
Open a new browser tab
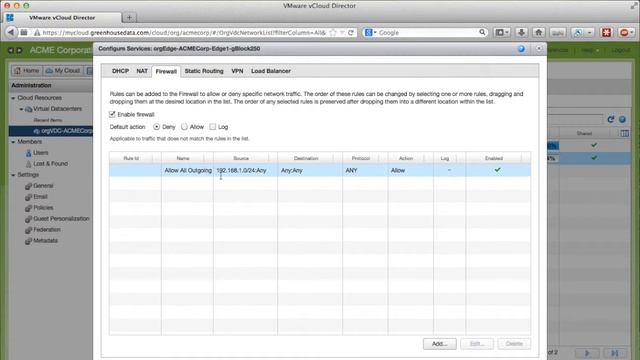(129, 18)
